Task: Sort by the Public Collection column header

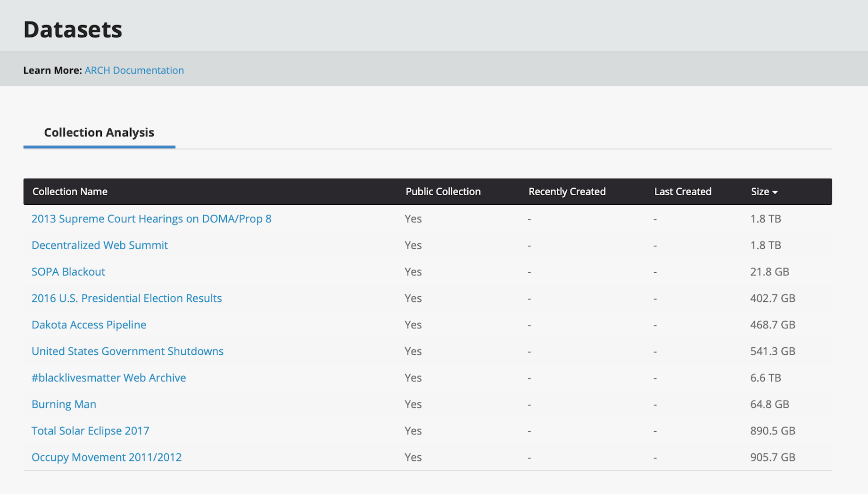Action: click(443, 192)
